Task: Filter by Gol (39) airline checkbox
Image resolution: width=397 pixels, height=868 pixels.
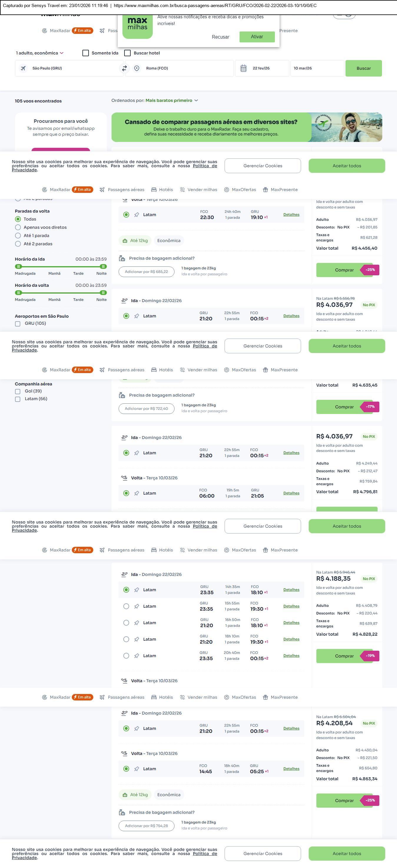Action: [x=18, y=392]
